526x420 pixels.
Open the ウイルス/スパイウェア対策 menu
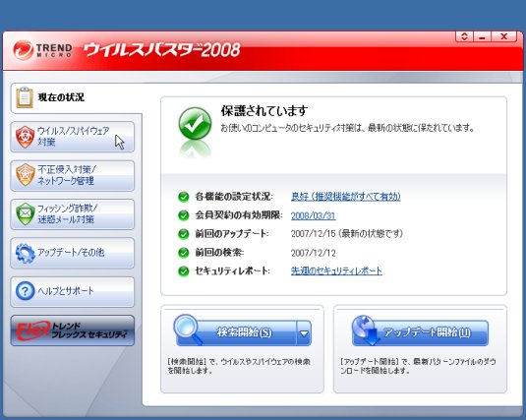pyautogui.click(x=73, y=137)
